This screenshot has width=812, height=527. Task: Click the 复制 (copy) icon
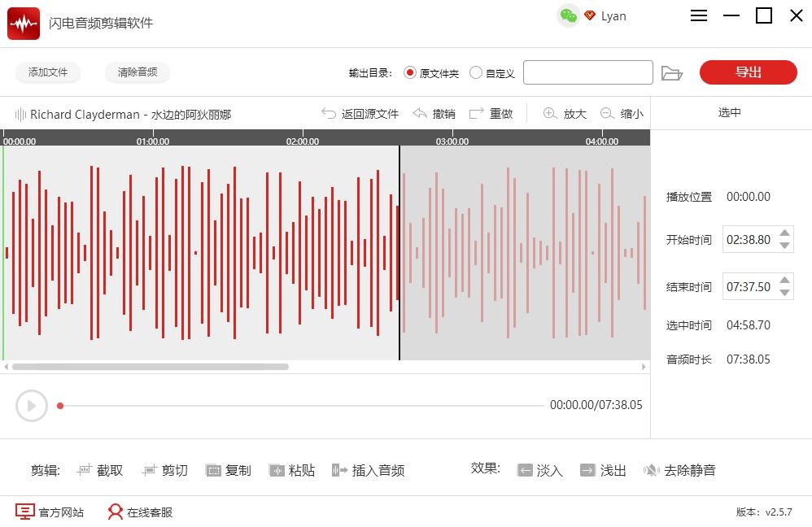(x=214, y=470)
